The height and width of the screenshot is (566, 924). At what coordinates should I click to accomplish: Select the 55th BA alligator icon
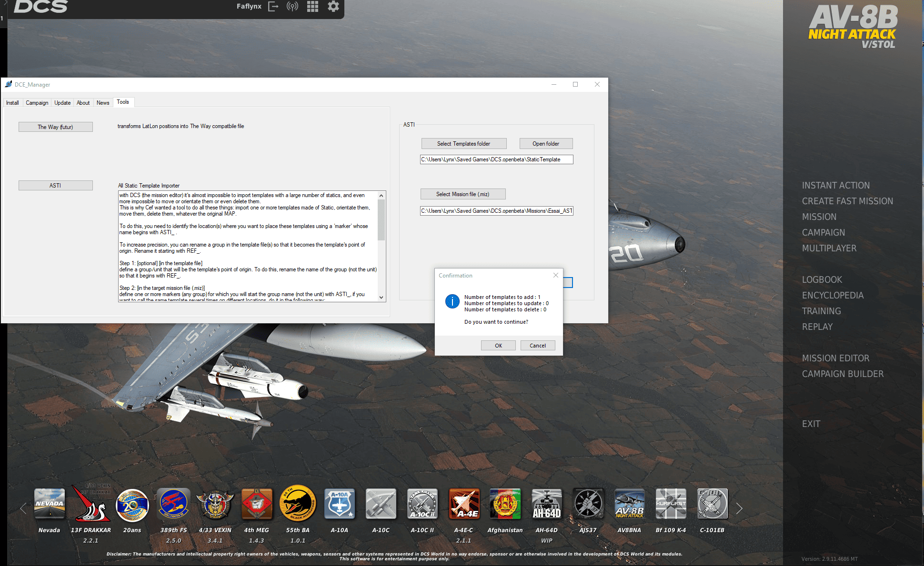(x=298, y=504)
